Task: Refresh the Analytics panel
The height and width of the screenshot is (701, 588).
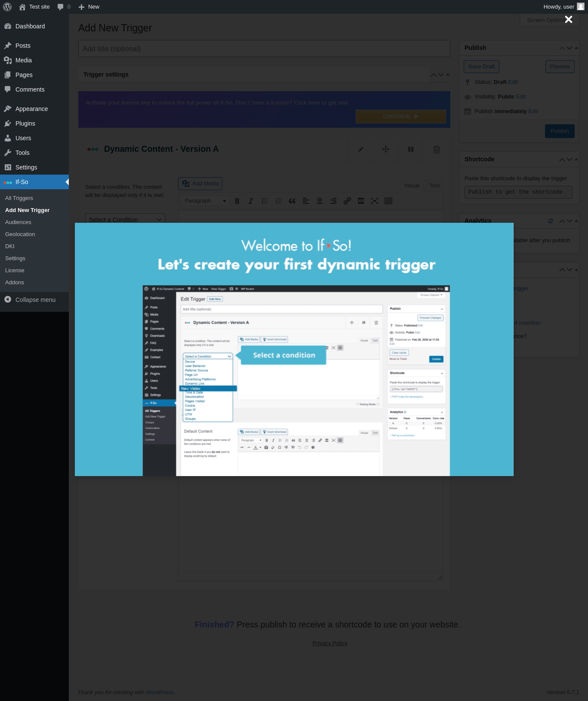Action: pyautogui.click(x=551, y=221)
